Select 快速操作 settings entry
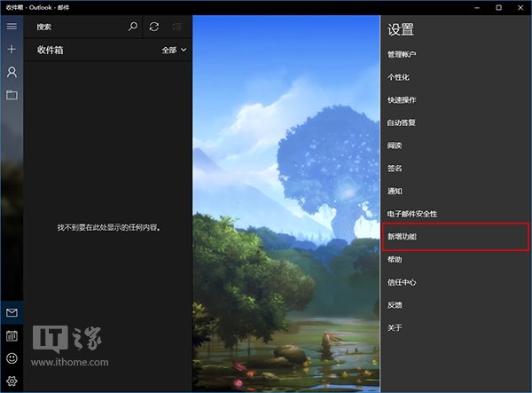 pos(402,99)
